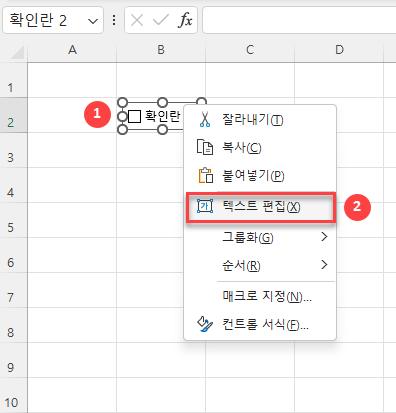The width and height of the screenshot is (396, 413).
Task: Select the 그룹화(G) menu label
Action: pyautogui.click(x=248, y=237)
